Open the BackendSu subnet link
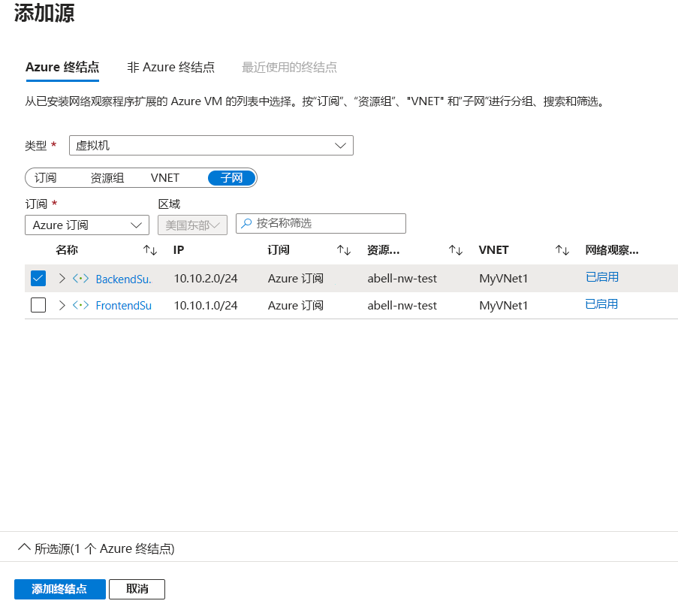 (x=124, y=279)
